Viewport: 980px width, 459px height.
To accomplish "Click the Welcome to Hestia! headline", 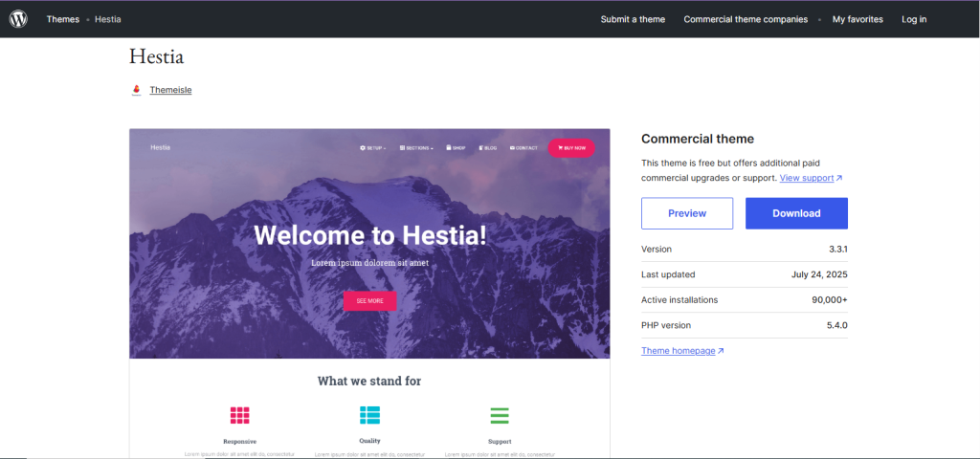I will [370, 235].
